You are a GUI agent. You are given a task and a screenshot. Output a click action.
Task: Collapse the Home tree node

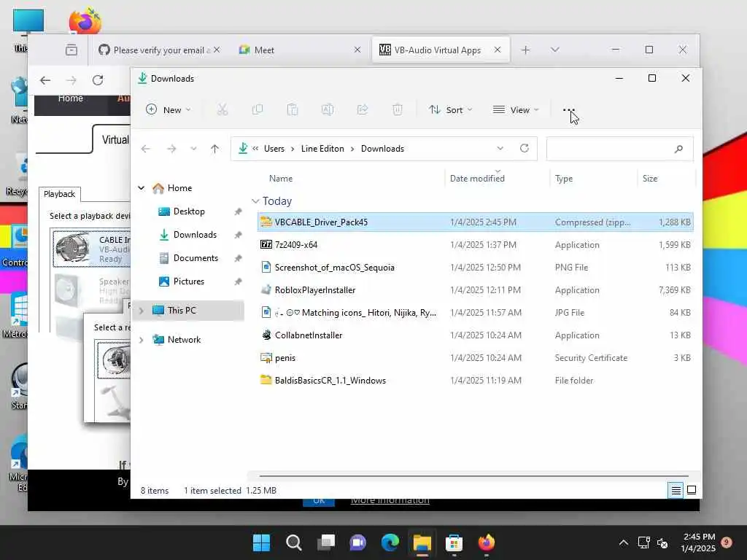click(x=141, y=188)
